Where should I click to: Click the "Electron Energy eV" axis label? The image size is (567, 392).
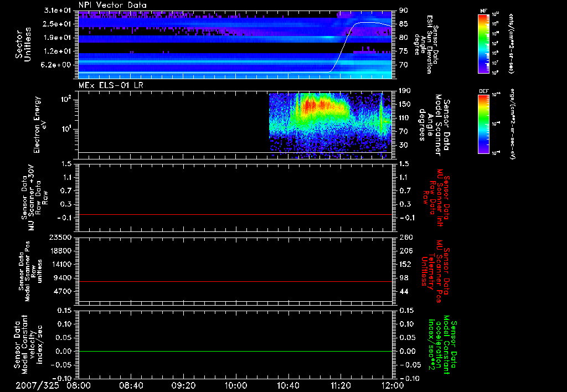[39, 125]
